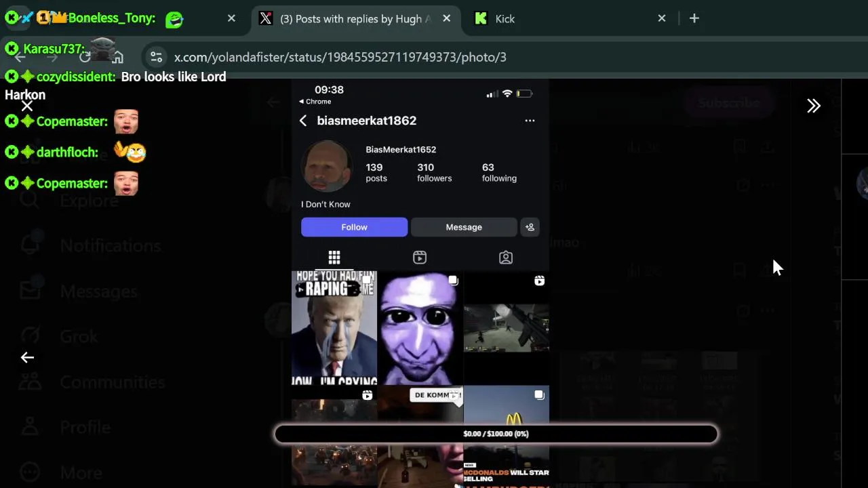Open the Trump mugshot post thumbnail

(334, 328)
